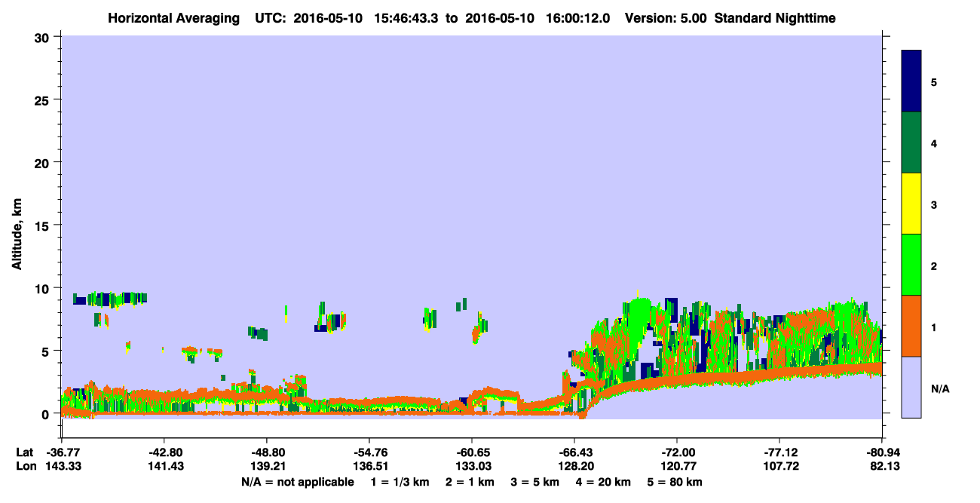Click the '1 = 1/3 km' legend text

pyautogui.click(x=401, y=482)
